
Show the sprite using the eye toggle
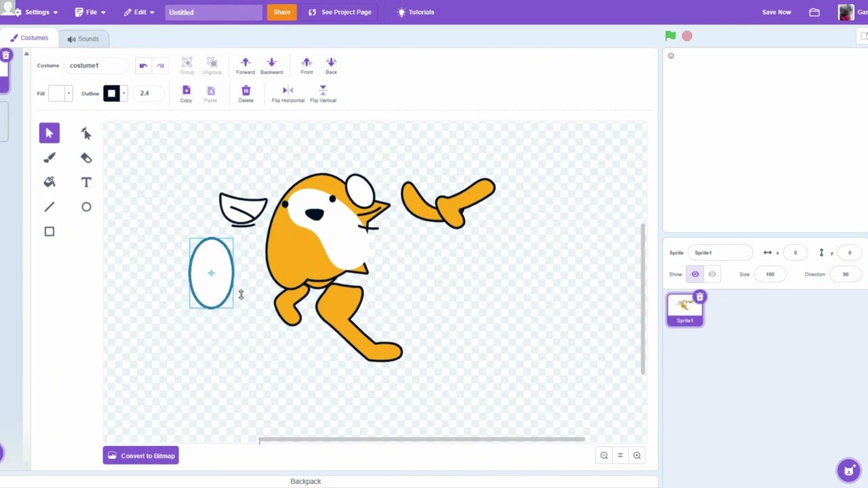695,274
